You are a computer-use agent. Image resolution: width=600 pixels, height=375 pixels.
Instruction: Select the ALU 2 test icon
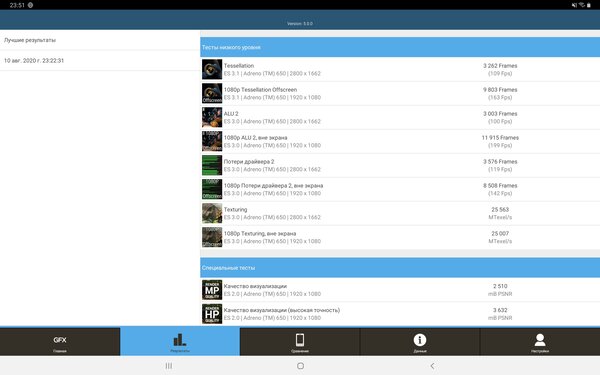[212, 117]
